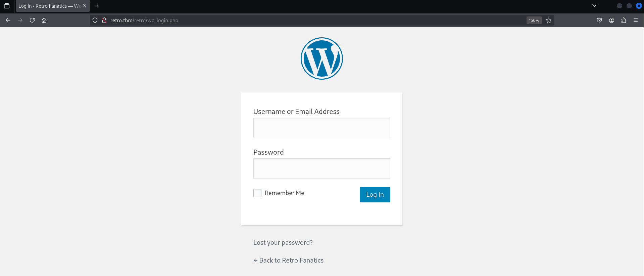
Task: Follow the Lost your password? link
Action: pos(283,242)
